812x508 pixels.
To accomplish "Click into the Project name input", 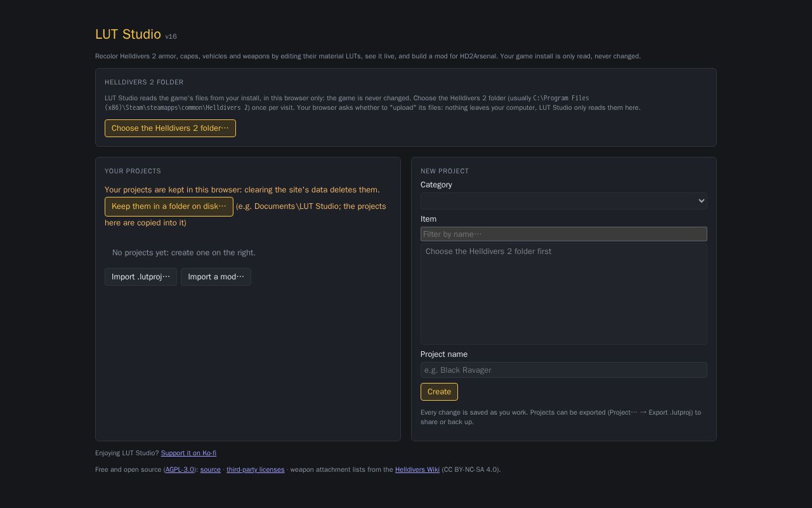I will pyautogui.click(x=564, y=370).
